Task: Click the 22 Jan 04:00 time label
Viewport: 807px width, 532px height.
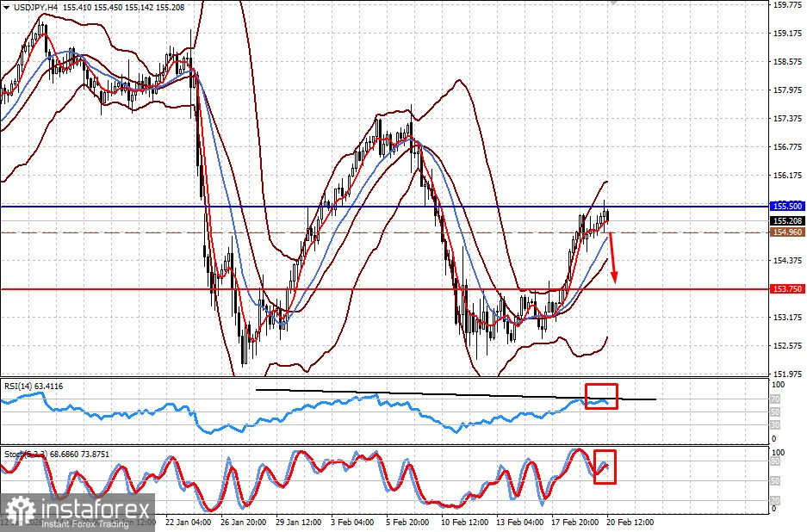Action: click(188, 523)
